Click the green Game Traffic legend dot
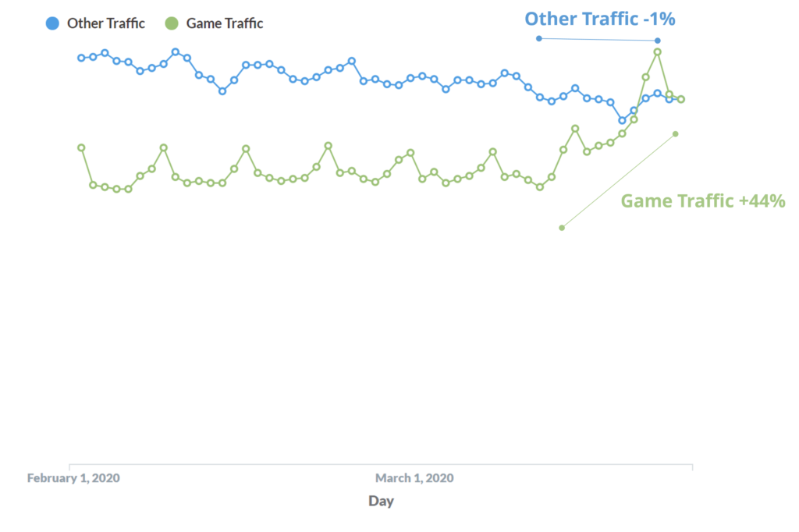The width and height of the screenshot is (799, 532). click(172, 23)
